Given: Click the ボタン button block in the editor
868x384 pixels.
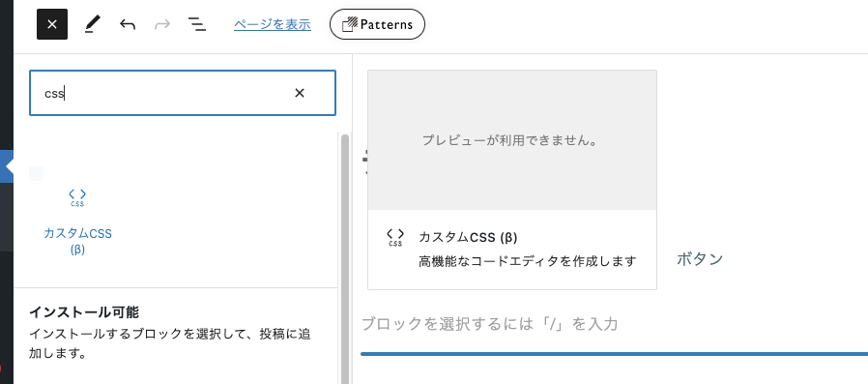Looking at the screenshot, I should (x=700, y=259).
